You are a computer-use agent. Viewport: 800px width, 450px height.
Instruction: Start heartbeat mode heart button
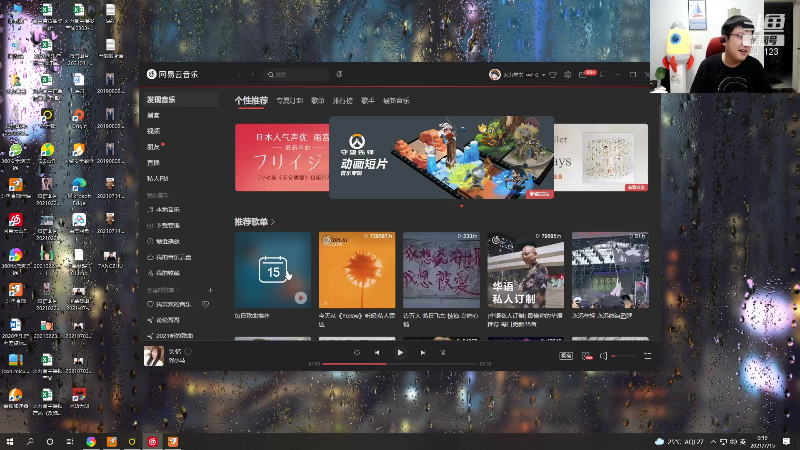pyautogui.click(x=206, y=304)
